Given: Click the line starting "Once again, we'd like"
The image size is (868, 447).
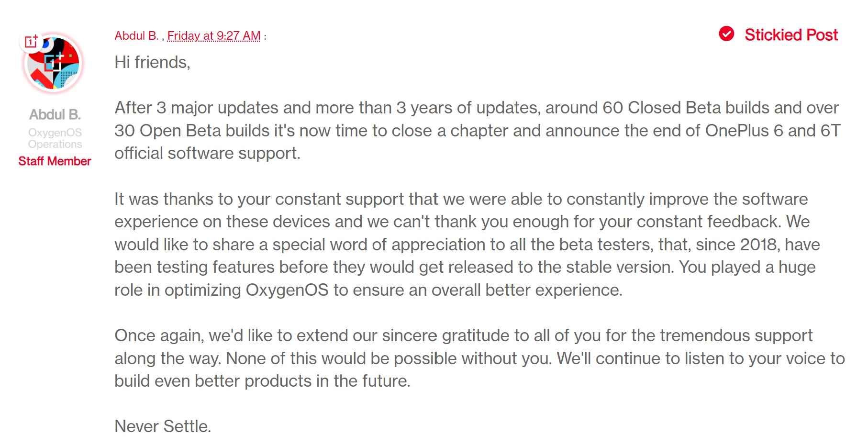Looking at the screenshot, I should (463, 335).
